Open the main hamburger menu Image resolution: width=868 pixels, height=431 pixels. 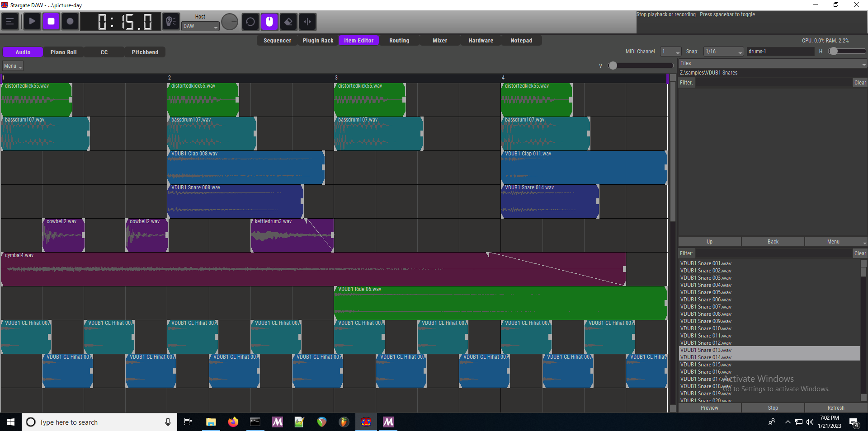tap(10, 22)
